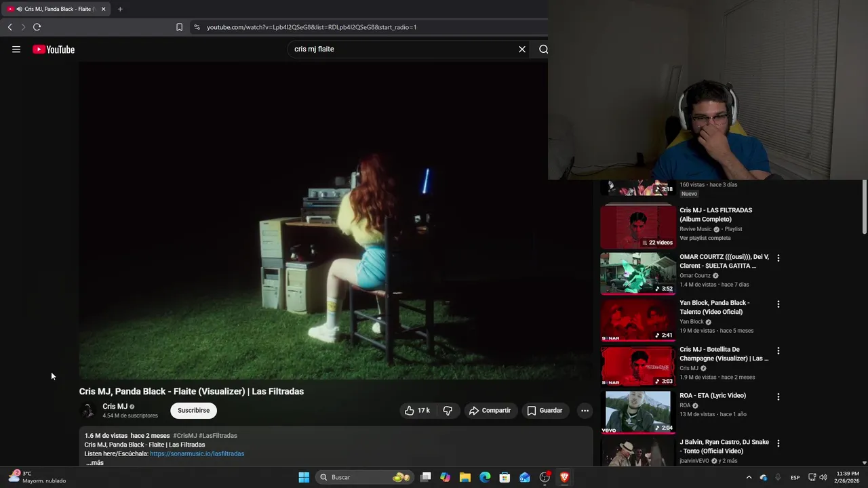
Task: Open options menu for OMAR COURTZ video
Action: click(x=778, y=258)
